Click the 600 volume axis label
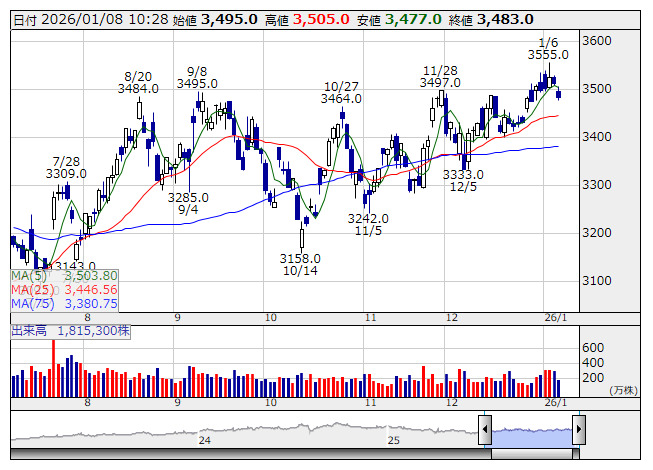This screenshot has height=470, width=653. [593, 348]
